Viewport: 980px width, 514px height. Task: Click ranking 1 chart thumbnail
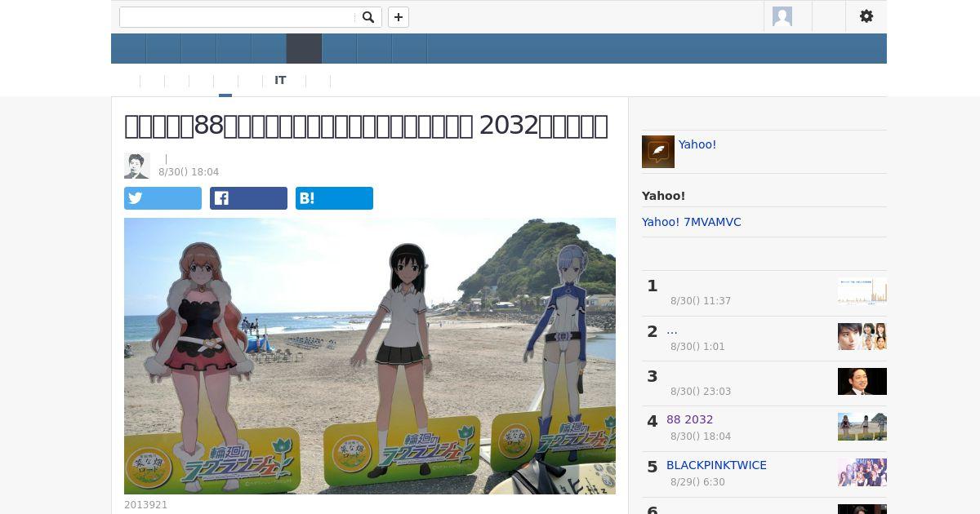point(862,291)
